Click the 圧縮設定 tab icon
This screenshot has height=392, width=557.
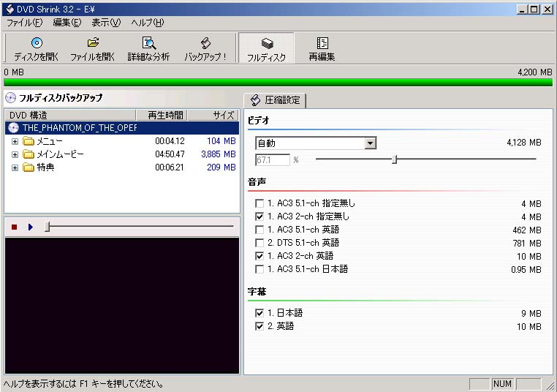pyautogui.click(x=255, y=100)
